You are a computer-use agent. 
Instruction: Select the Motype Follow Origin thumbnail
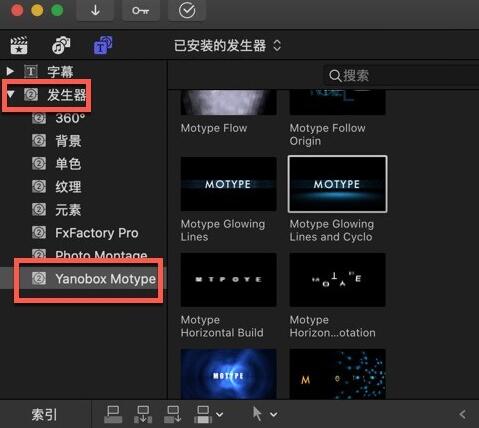pos(337,102)
